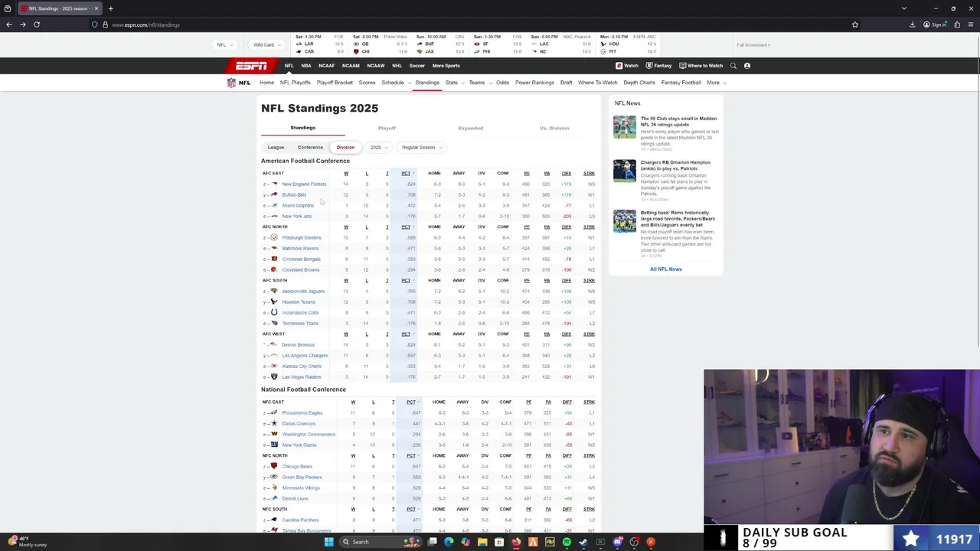
Task: Bookmark this page with the star icon
Action: point(855,24)
